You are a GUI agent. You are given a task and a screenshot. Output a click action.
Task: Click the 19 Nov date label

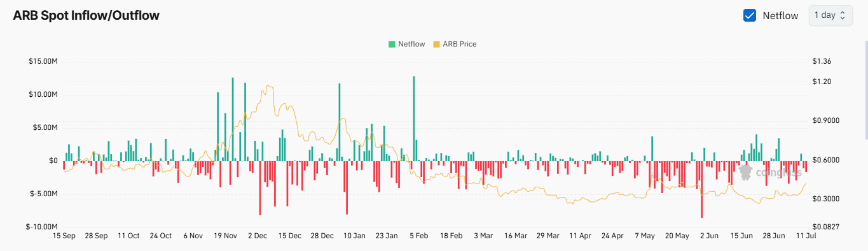click(x=225, y=236)
